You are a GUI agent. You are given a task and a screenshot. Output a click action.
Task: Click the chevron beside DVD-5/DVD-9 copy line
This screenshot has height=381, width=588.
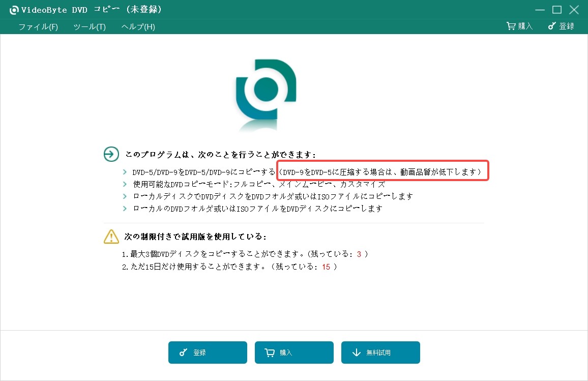point(125,172)
